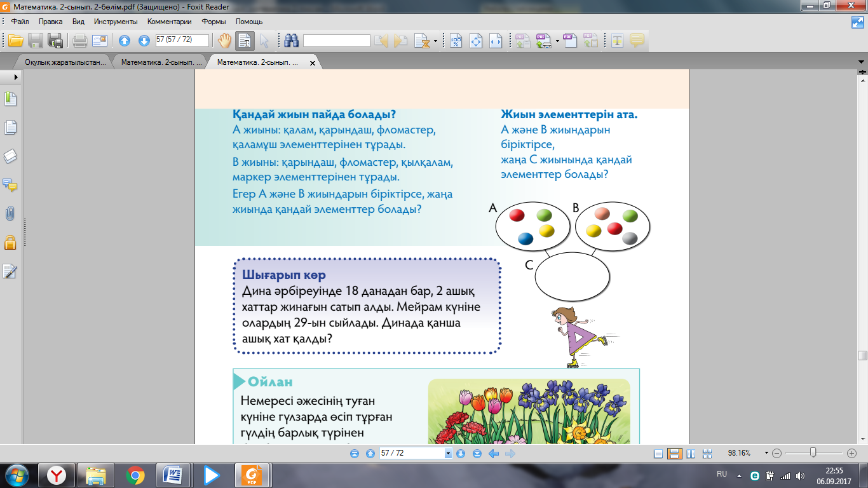Open the Формы menu
Viewport: 868px width, 488px height.
pyautogui.click(x=214, y=22)
